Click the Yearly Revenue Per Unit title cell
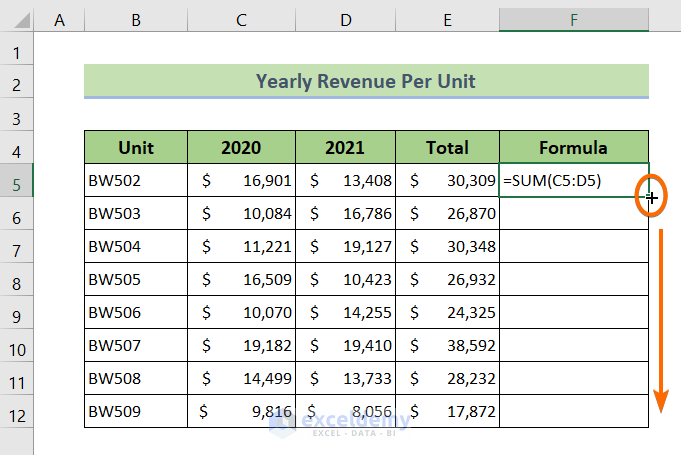Screen dimensions: 681x455 [366, 81]
